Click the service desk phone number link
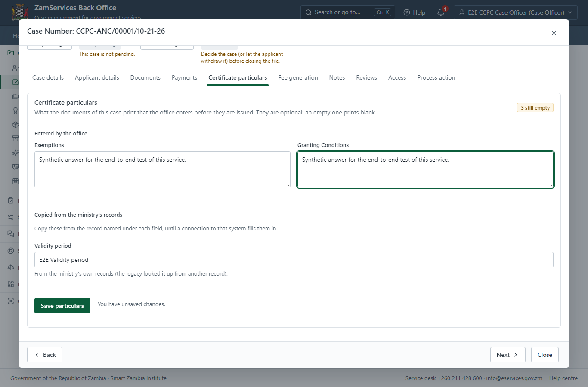The height and width of the screenshot is (387, 588). (460, 378)
